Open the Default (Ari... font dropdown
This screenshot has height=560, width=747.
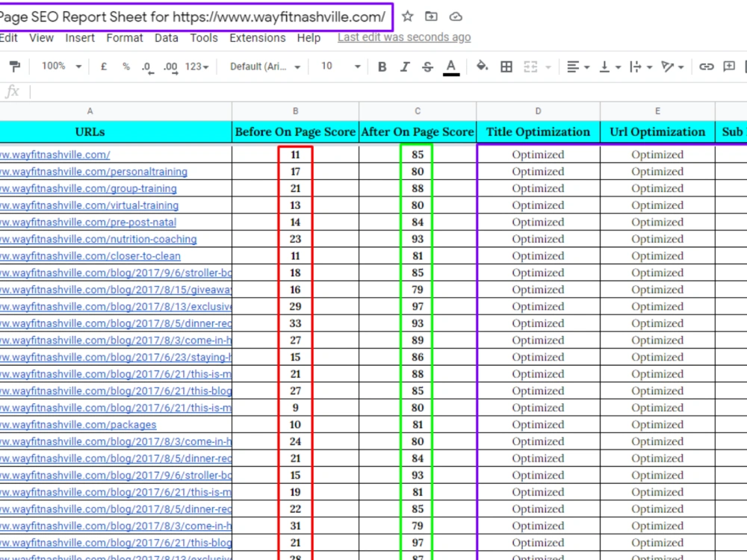click(x=265, y=66)
